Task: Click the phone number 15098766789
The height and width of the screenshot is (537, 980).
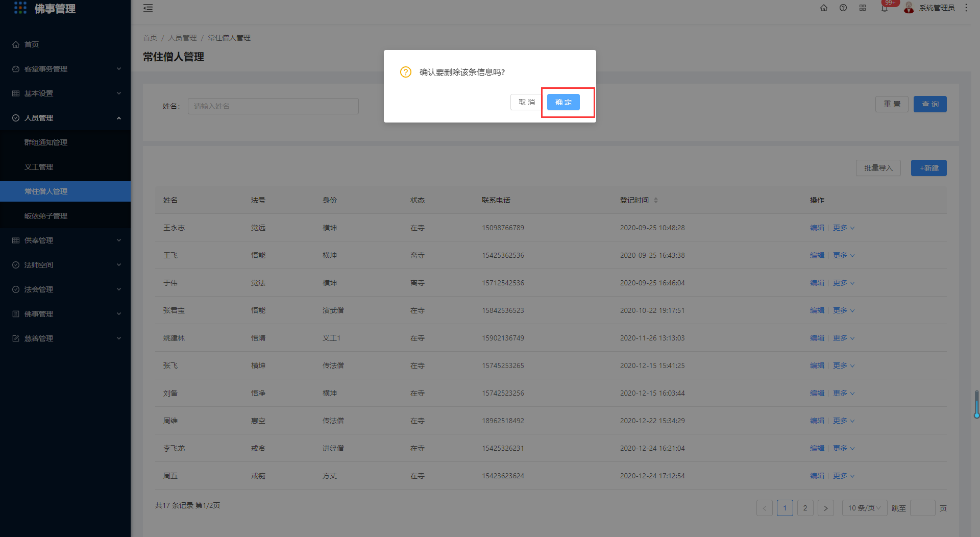Action: pos(503,228)
